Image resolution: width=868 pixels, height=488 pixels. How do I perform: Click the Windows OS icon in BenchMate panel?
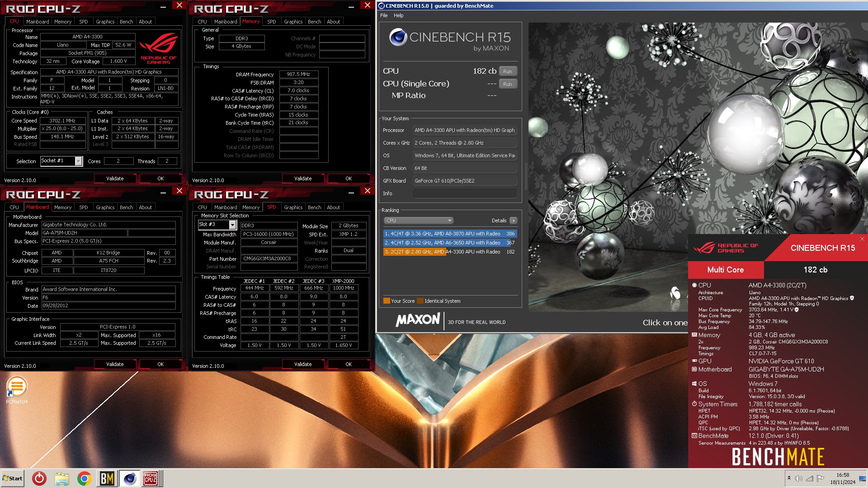(694, 384)
